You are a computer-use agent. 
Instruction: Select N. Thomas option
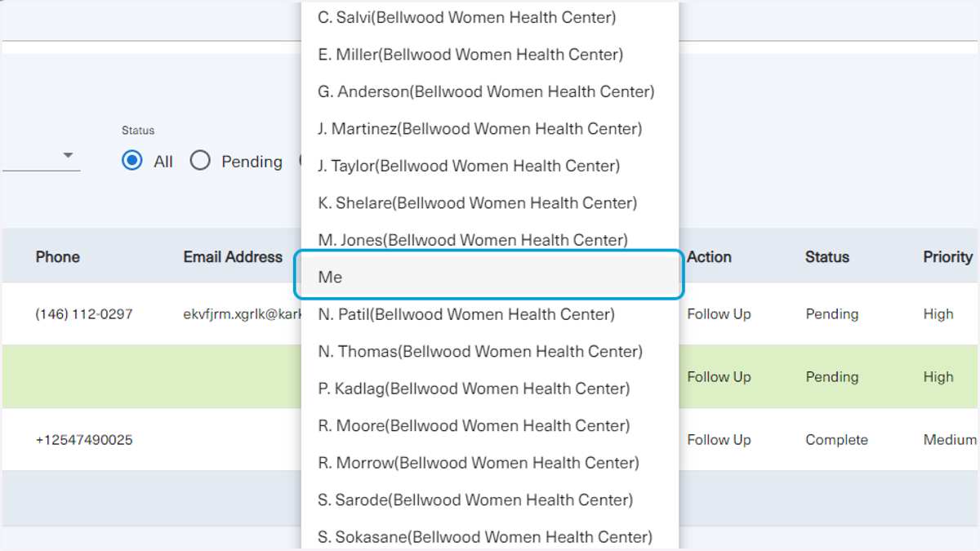point(490,352)
